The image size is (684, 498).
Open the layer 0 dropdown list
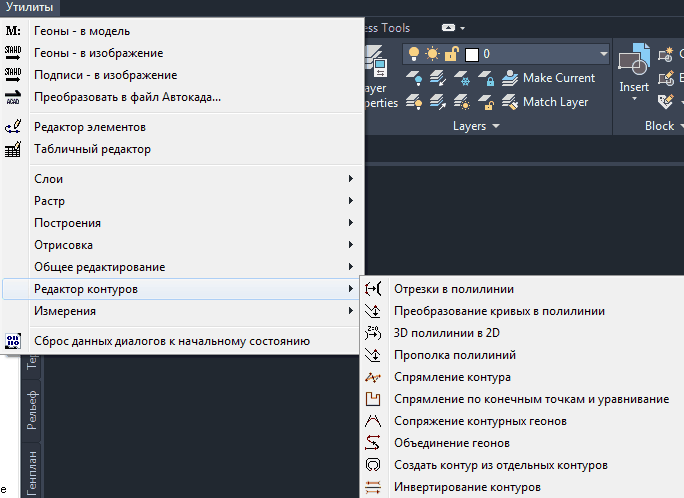click(604, 54)
